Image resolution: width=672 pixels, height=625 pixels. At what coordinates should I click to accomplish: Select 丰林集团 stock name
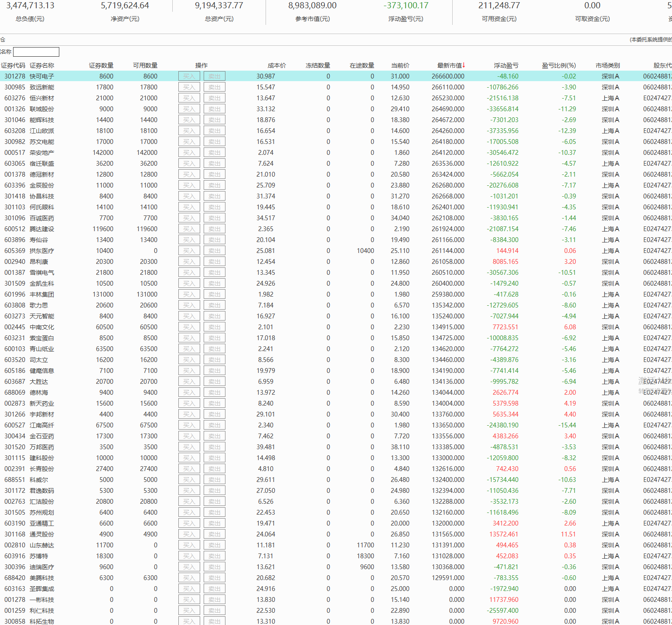(x=42, y=294)
